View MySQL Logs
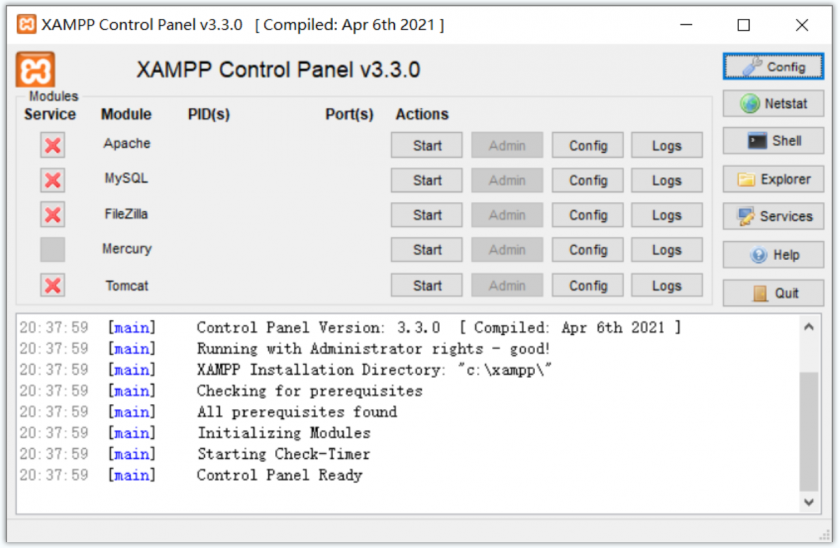Screen dimensions: 840x548 (x=666, y=180)
